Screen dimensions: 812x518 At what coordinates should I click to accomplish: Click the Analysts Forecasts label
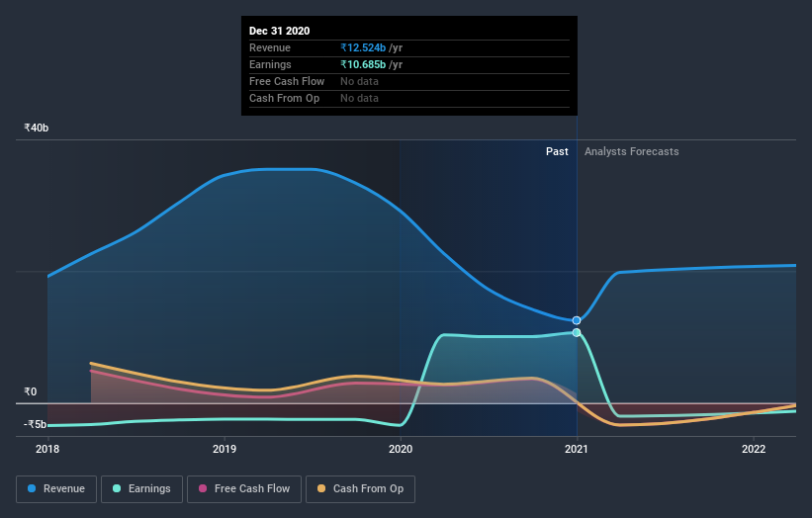631,151
